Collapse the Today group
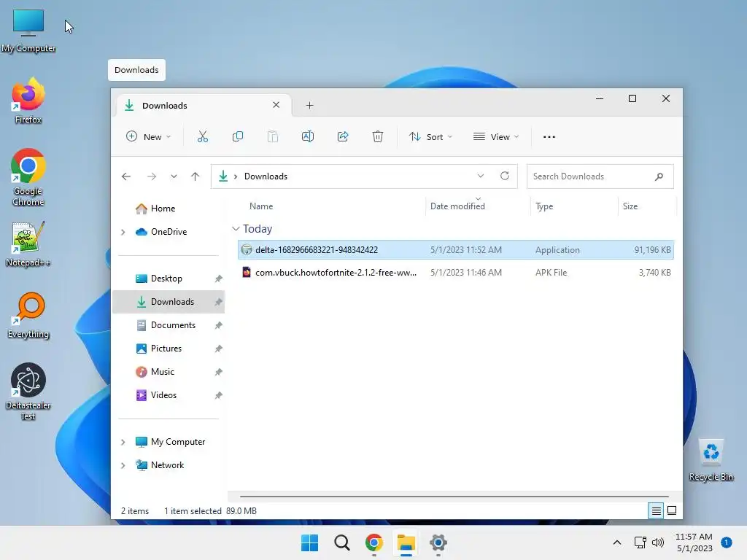 236,229
